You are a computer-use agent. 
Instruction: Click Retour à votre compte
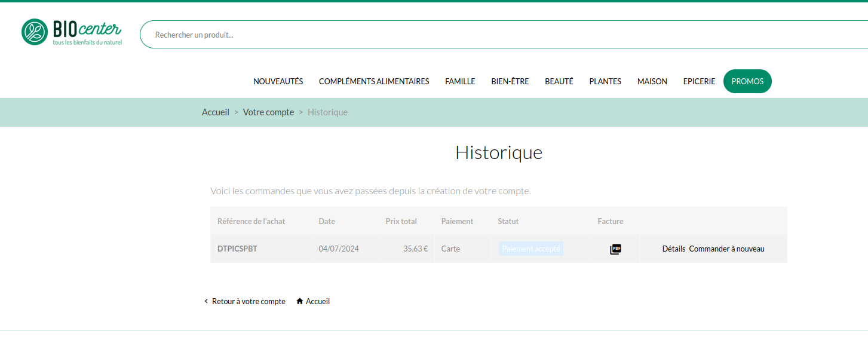pos(249,302)
